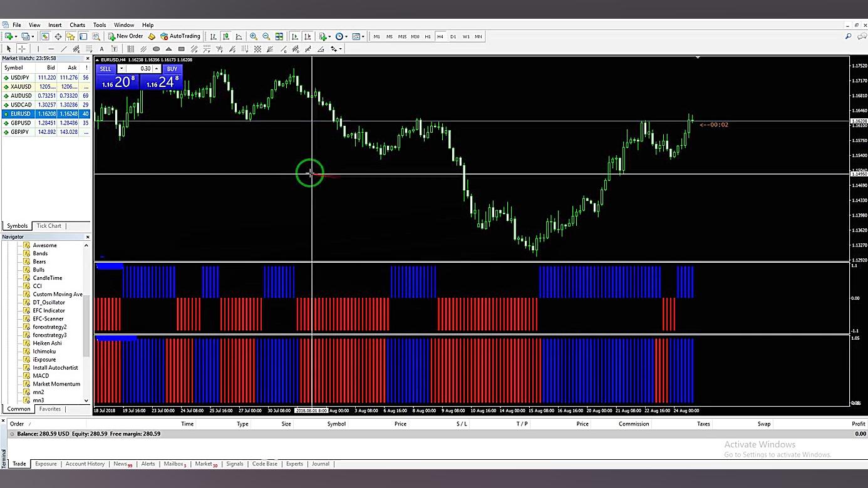The image size is (868, 488).
Task: Select XAUUSD in Market Watch
Action: coord(46,87)
